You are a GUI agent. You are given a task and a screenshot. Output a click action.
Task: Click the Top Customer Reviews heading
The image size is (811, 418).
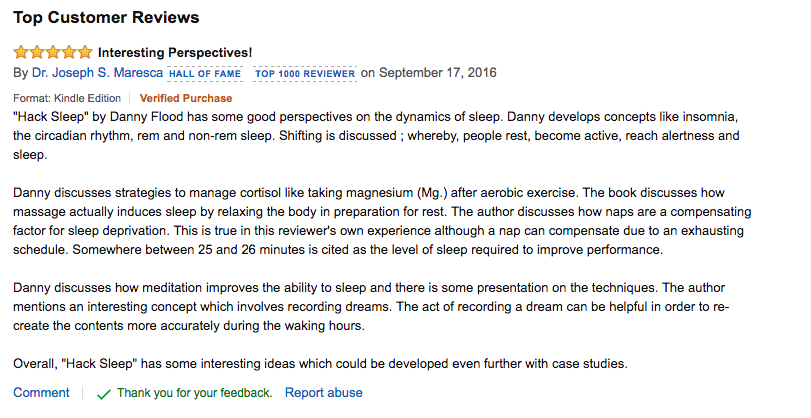[x=106, y=17]
